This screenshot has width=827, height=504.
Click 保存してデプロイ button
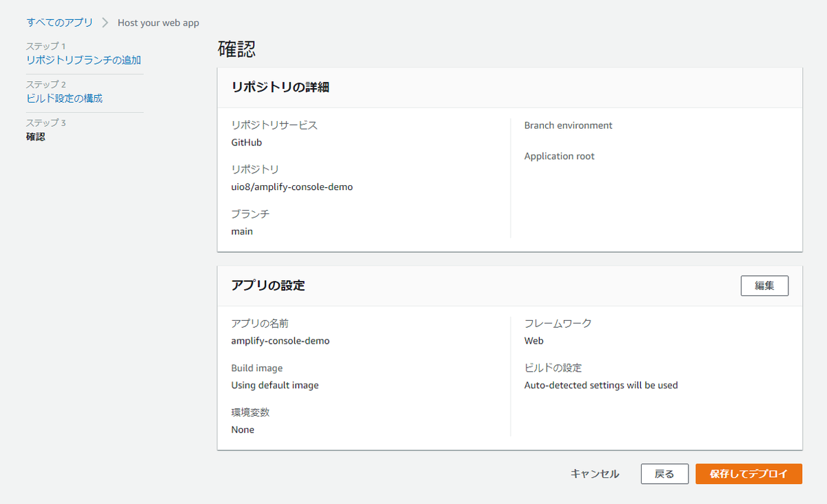pyautogui.click(x=748, y=474)
